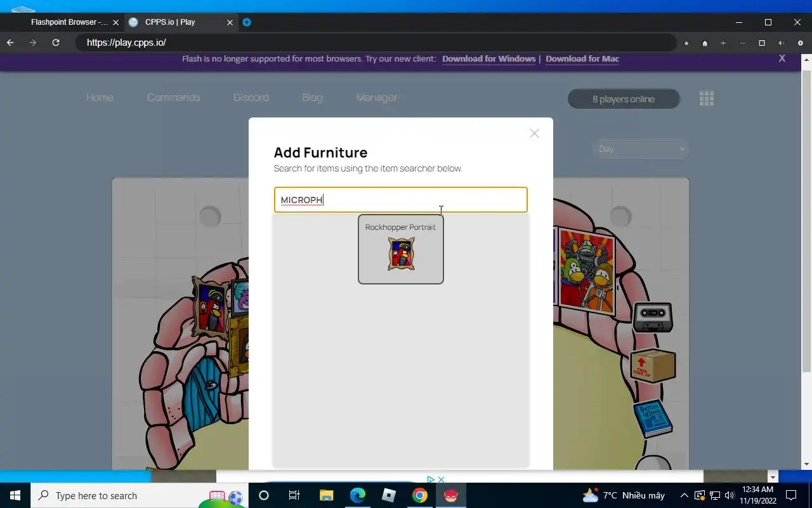Click the AdChoices triangle icon

[430, 479]
